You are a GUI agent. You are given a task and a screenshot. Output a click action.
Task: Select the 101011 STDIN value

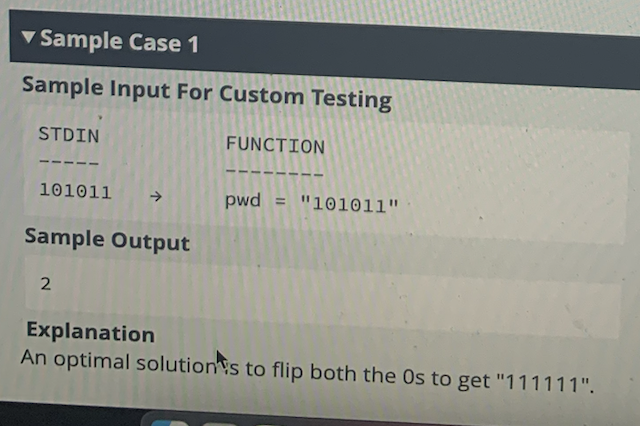coord(75,191)
